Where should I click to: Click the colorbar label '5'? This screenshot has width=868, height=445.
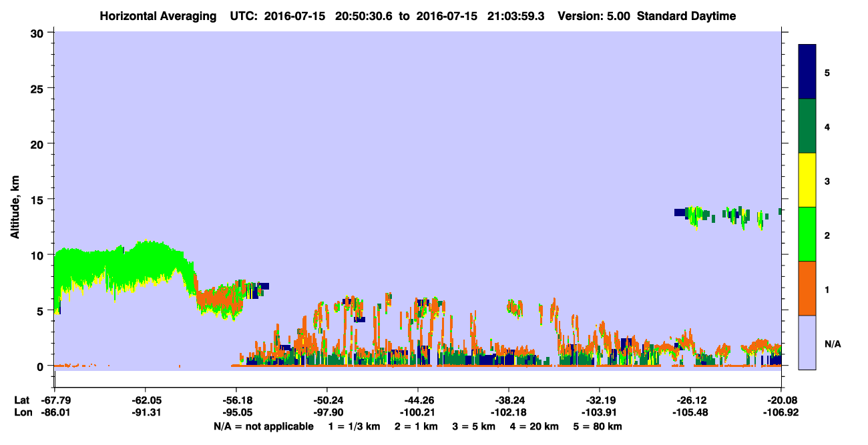[827, 72]
